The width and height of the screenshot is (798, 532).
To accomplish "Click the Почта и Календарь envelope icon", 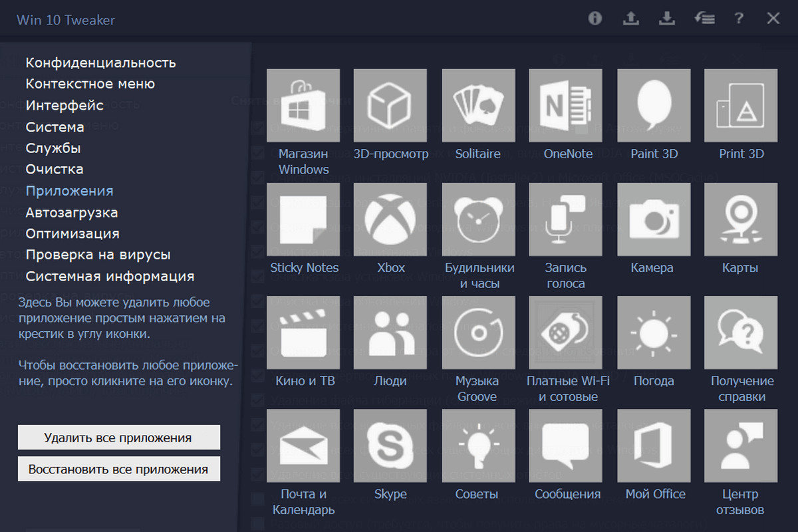I will click(303, 446).
